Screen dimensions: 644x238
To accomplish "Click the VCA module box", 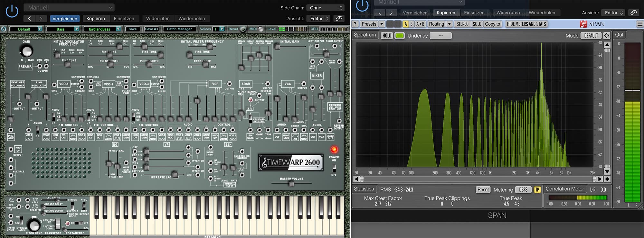I will (x=288, y=84).
